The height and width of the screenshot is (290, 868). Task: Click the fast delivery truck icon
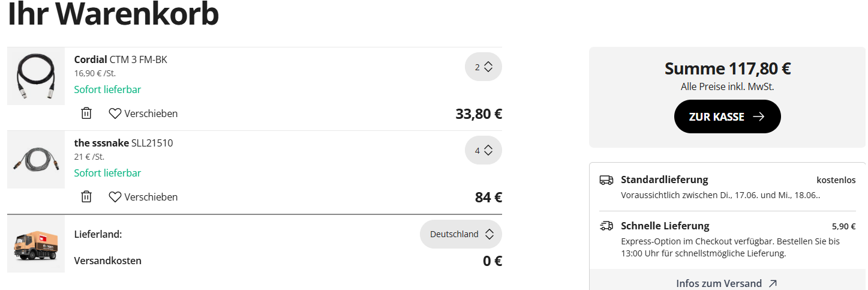pyautogui.click(x=606, y=226)
